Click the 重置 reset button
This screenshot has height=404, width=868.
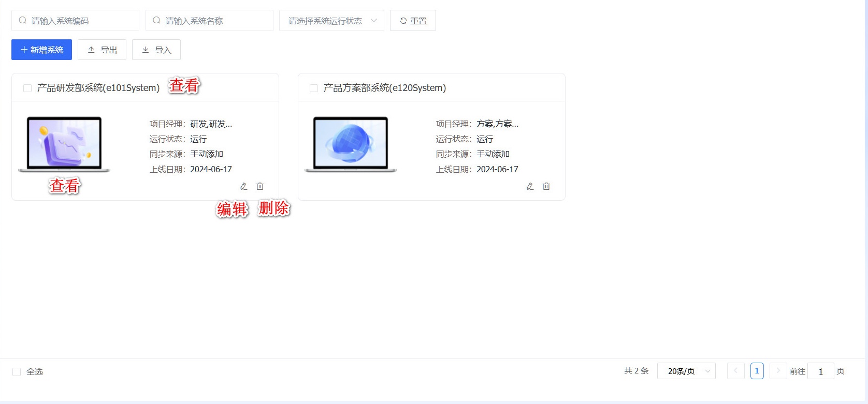coord(413,21)
